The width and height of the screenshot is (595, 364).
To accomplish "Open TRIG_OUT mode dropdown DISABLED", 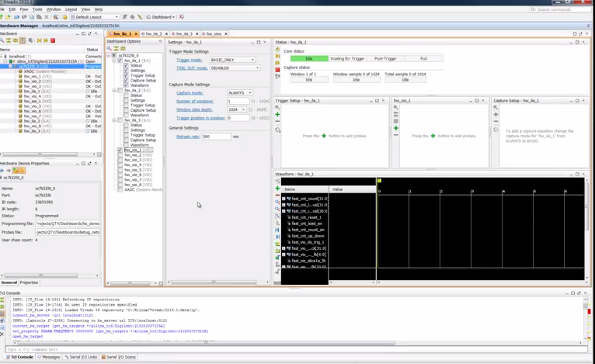I will click(x=235, y=68).
